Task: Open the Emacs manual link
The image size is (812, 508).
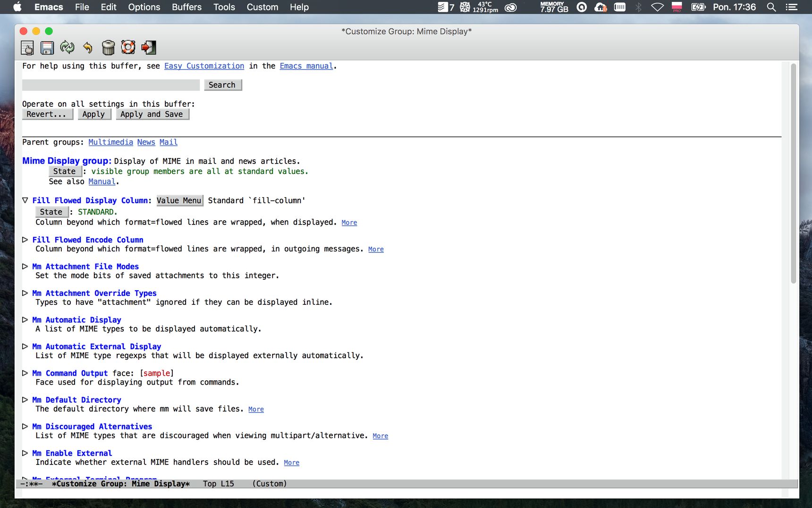Action: (x=306, y=66)
